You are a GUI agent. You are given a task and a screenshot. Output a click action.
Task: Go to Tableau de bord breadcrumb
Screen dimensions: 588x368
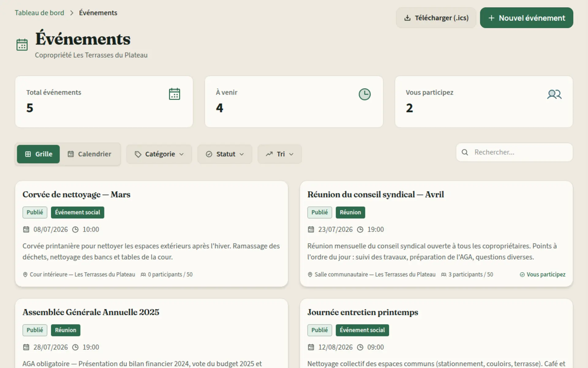tap(40, 13)
